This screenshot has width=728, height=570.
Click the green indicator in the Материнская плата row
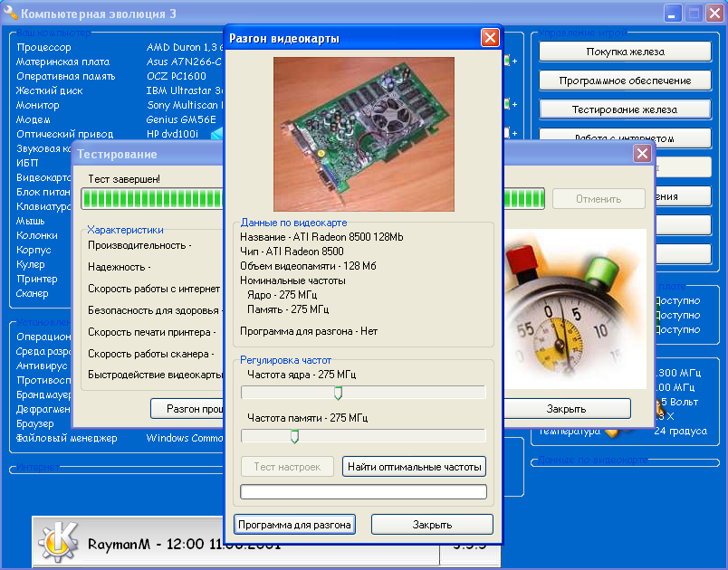point(507,61)
